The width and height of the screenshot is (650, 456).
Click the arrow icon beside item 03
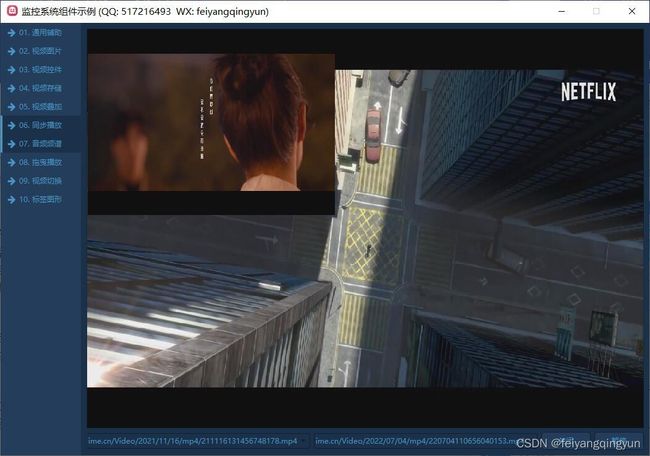pyautogui.click(x=11, y=70)
